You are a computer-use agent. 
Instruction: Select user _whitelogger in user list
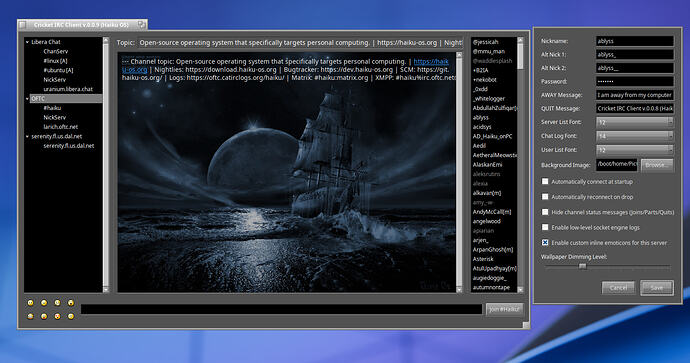489,99
